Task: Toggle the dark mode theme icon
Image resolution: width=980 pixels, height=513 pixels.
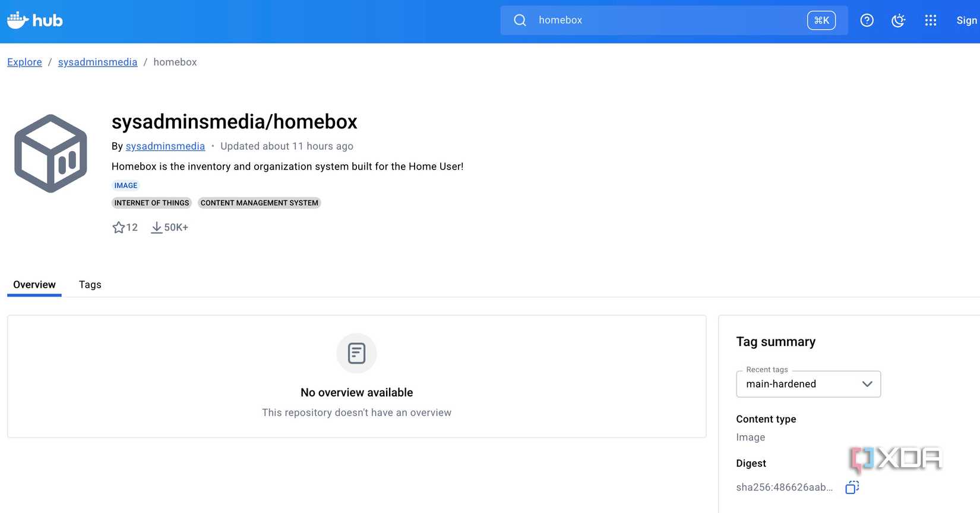Action: [899, 20]
